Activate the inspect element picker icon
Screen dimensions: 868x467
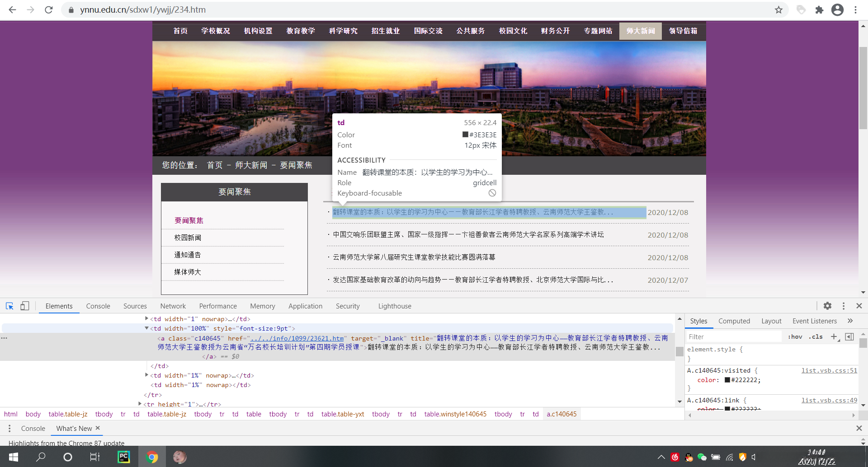(x=9, y=306)
